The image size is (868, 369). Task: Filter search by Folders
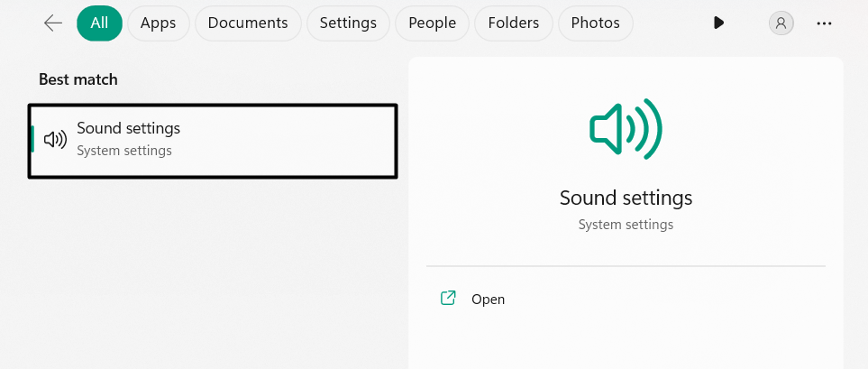click(x=514, y=23)
